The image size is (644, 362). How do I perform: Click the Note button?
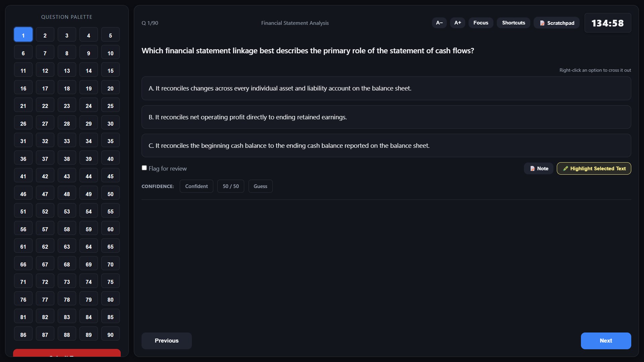click(539, 169)
